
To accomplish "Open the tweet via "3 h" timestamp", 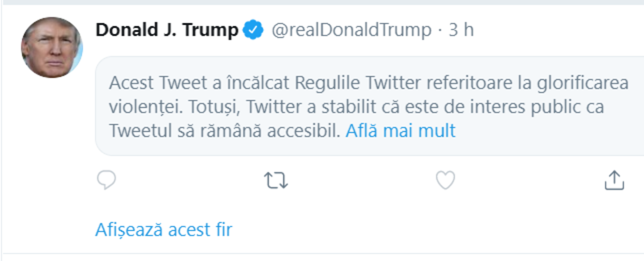I will pyautogui.click(x=461, y=30).
